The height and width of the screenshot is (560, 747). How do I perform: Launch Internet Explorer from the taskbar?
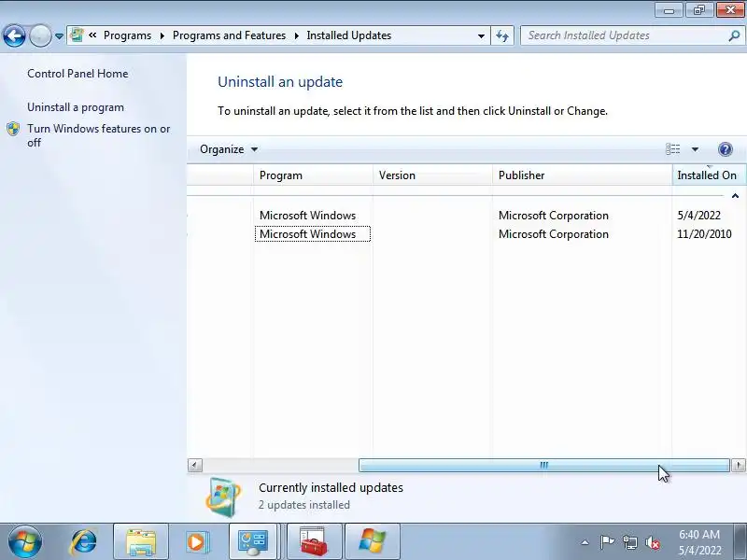click(83, 542)
